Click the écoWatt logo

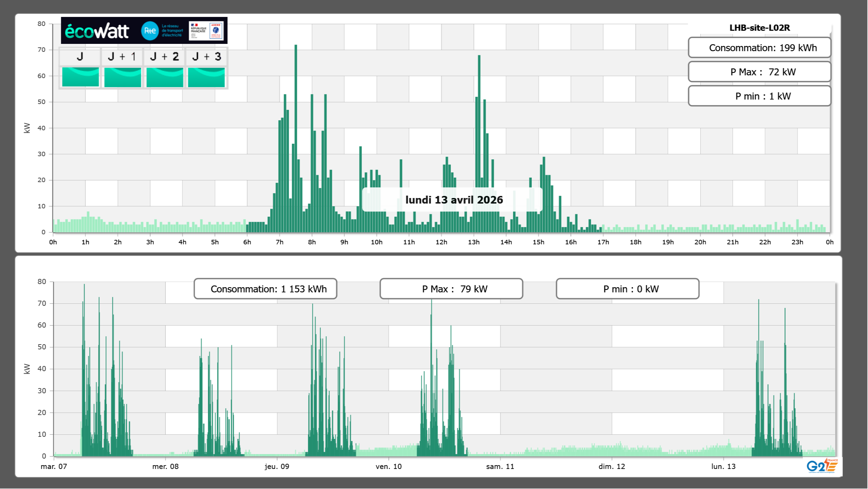(x=97, y=31)
